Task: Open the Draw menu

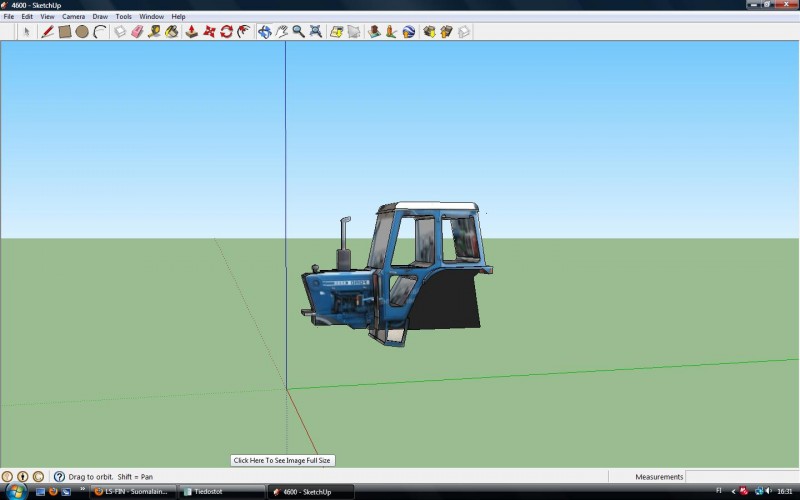Action: tap(100, 16)
